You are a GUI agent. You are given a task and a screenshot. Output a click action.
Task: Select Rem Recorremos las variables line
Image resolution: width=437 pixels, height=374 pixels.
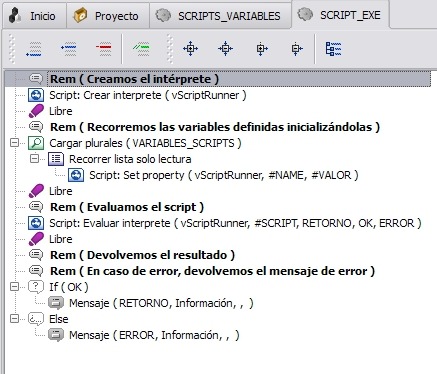pyautogui.click(x=215, y=127)
